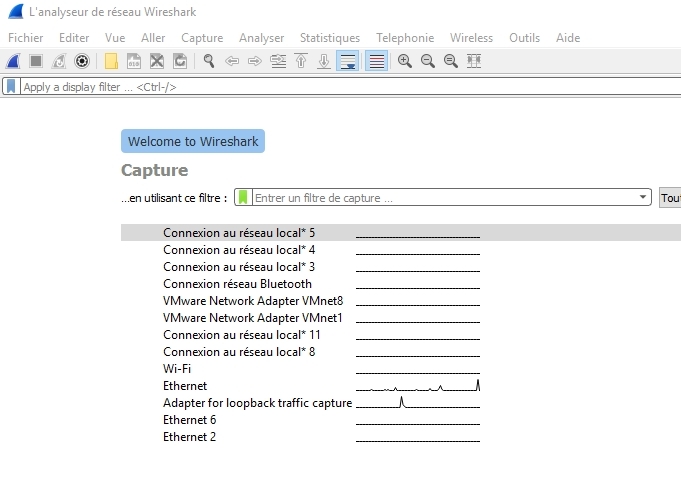
Task: Open the Aller menu
Action: pyautogui.click(x=153, y=38)
